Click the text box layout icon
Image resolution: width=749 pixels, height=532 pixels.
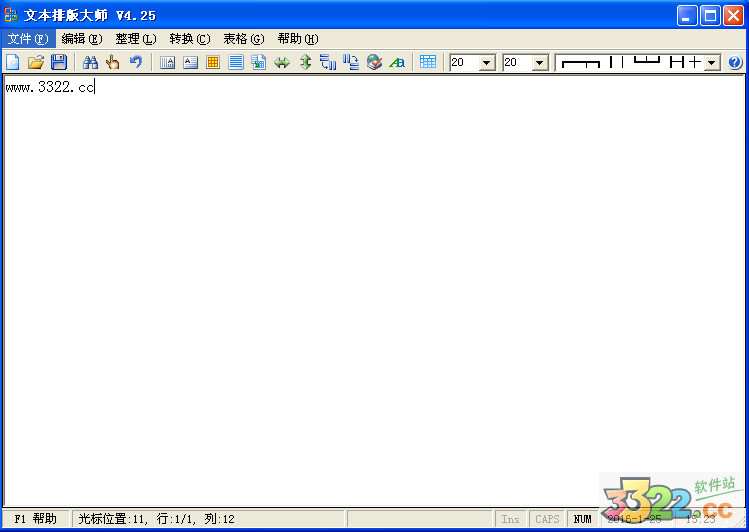pyautogui.click(x=190, y=62)
